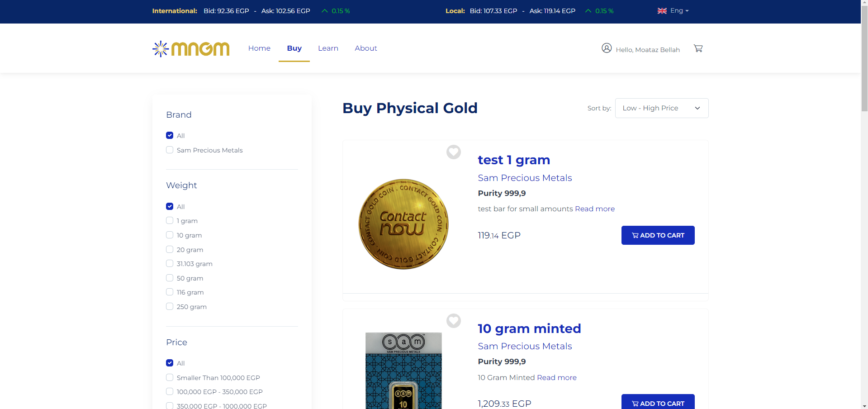
Task: Click the Local price up-arrow indicator
Action: pyautogui.click(x=588, y=11)
